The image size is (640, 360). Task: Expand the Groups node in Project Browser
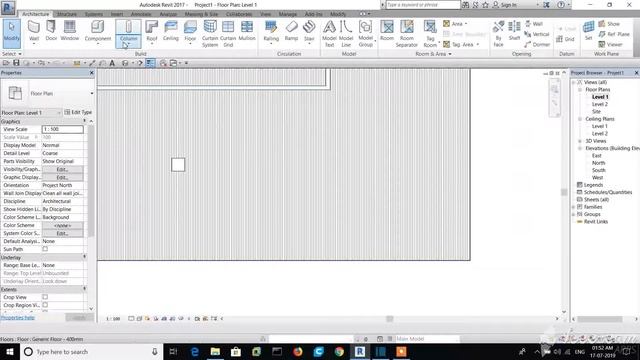573,214
